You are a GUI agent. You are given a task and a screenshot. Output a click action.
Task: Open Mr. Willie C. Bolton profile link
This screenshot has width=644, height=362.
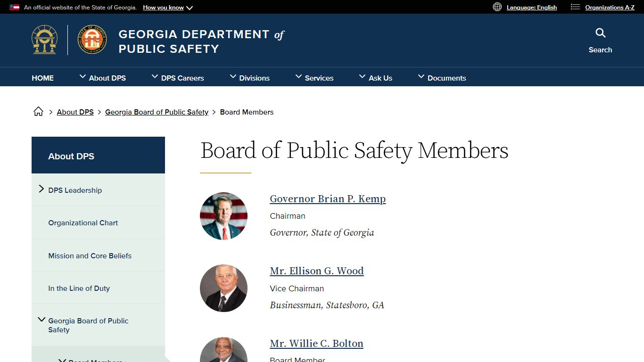coord(316,344)
